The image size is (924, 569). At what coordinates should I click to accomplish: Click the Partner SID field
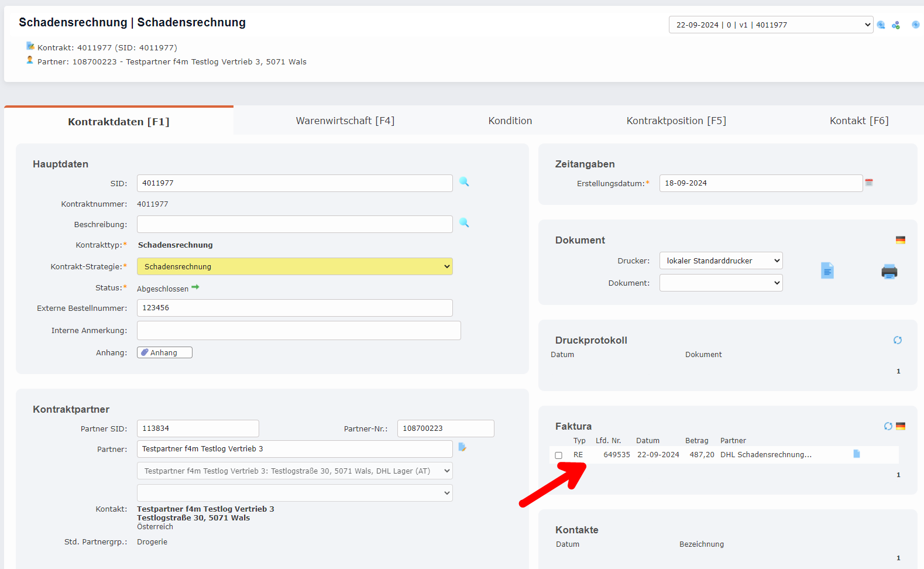click(x=198, y=429)
